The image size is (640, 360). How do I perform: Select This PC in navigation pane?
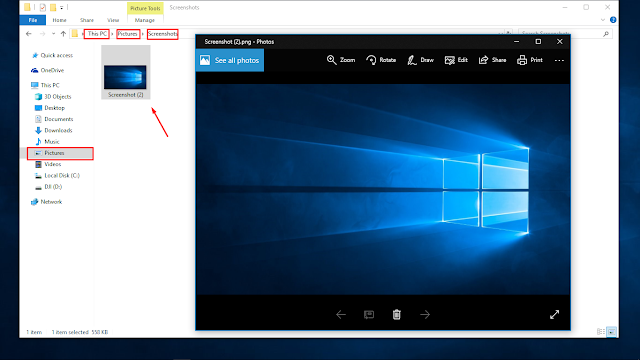(x=45, y=85)
